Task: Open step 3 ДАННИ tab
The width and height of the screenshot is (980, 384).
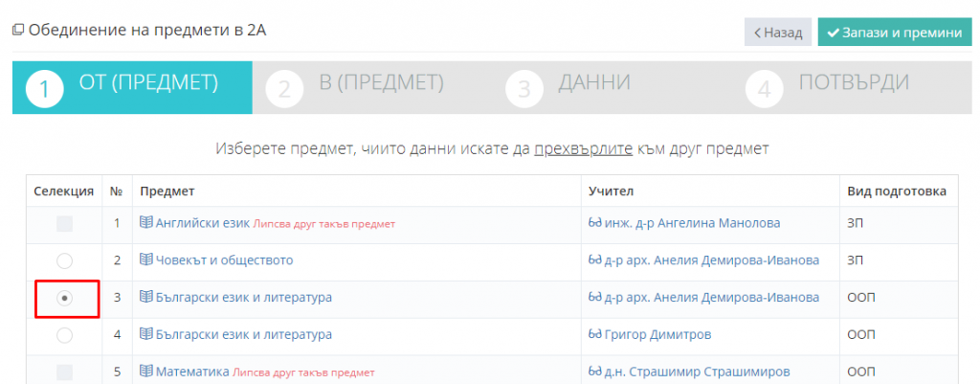Action: pos(612,87)
